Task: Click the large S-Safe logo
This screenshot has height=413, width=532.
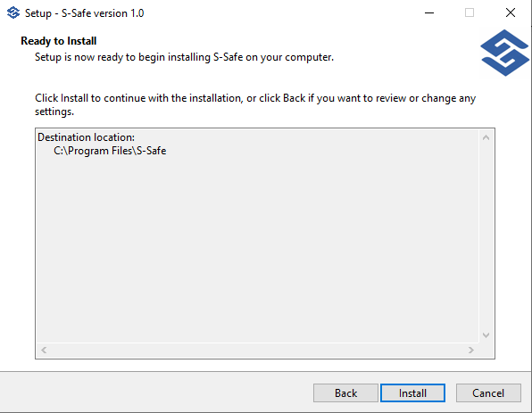Action: pos(505,53)
